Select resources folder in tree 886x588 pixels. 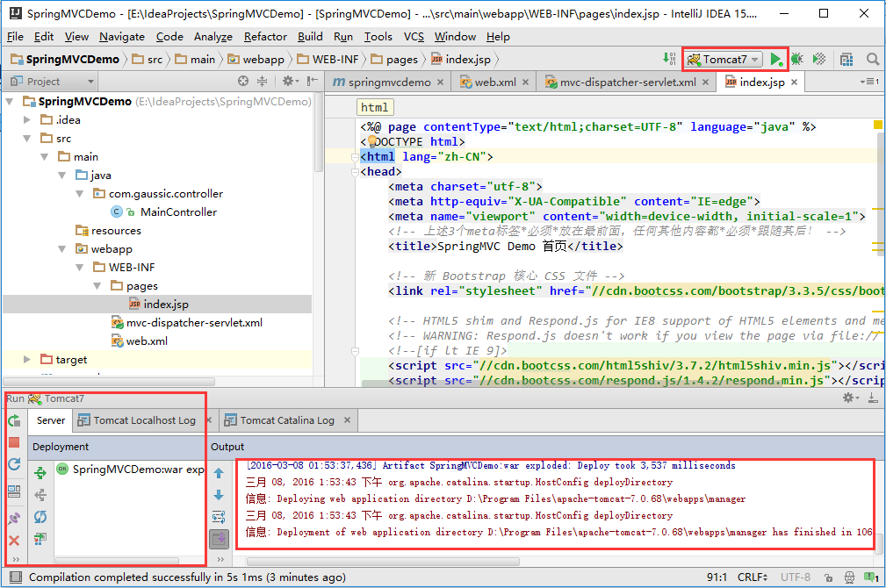(116, 231)
